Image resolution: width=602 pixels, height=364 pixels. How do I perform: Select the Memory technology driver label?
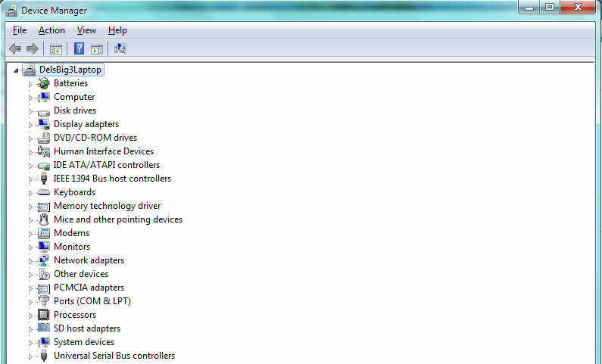pos(107,206)
